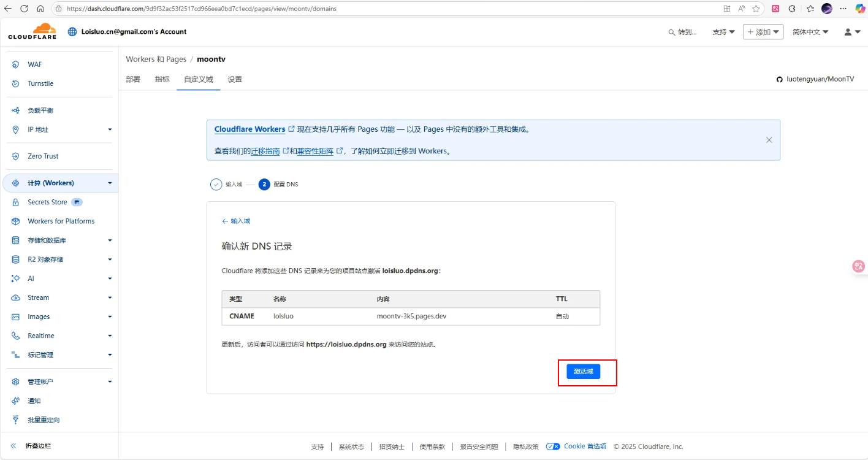Open the 支持 dropdown in header

[723, 32]
